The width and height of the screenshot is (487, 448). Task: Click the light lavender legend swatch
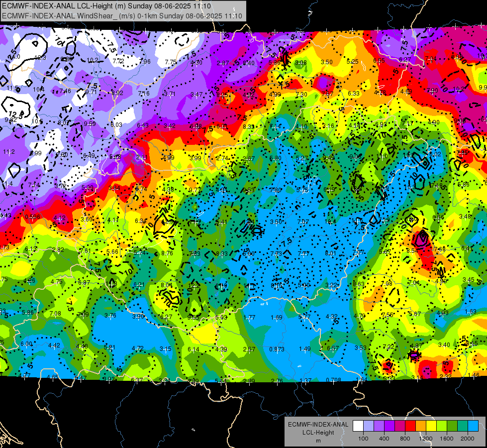coord(369,426)
